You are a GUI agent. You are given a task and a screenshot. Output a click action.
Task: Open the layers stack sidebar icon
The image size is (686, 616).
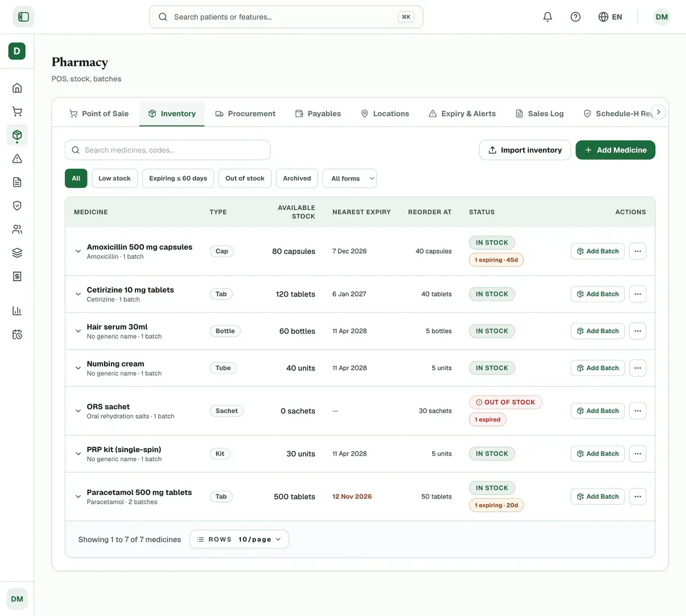(17, 253)
